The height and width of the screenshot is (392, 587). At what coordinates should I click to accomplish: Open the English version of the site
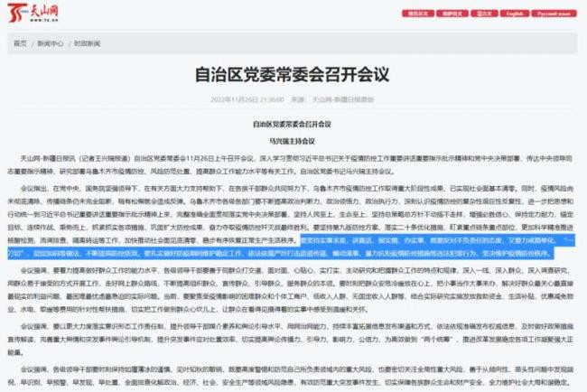pyautogui.click(x=515, y=14)
